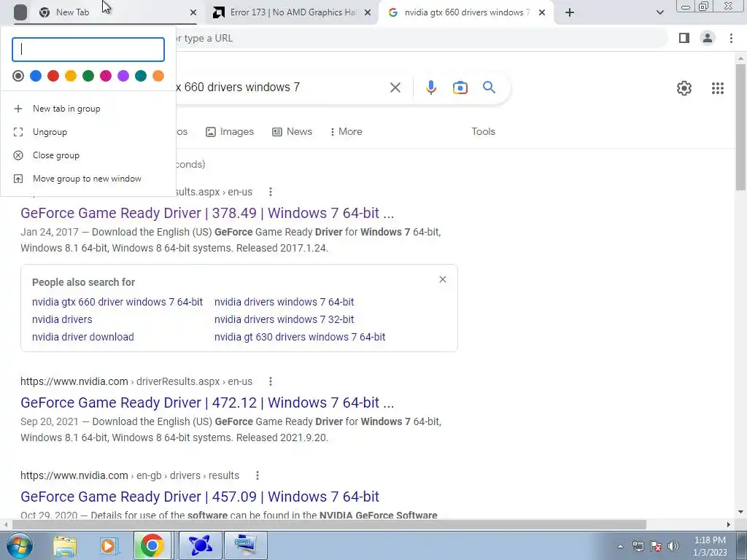This screenshot has height=560, width=747.
Task: Open the Action Center flag icon
Action: click(x=656, y=546)
